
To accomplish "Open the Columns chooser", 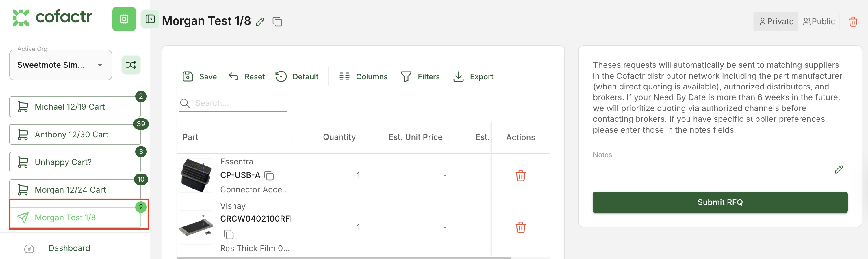I will (363, 77).
